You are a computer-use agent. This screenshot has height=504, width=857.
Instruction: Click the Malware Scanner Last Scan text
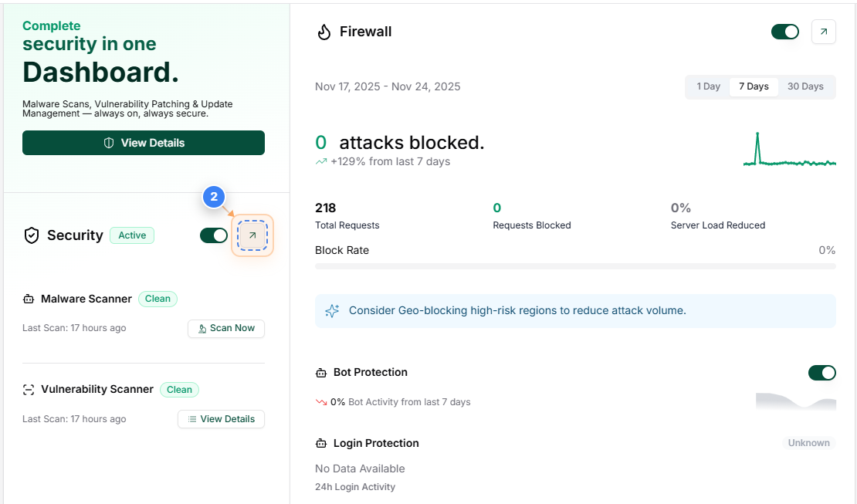coord(74,328)
